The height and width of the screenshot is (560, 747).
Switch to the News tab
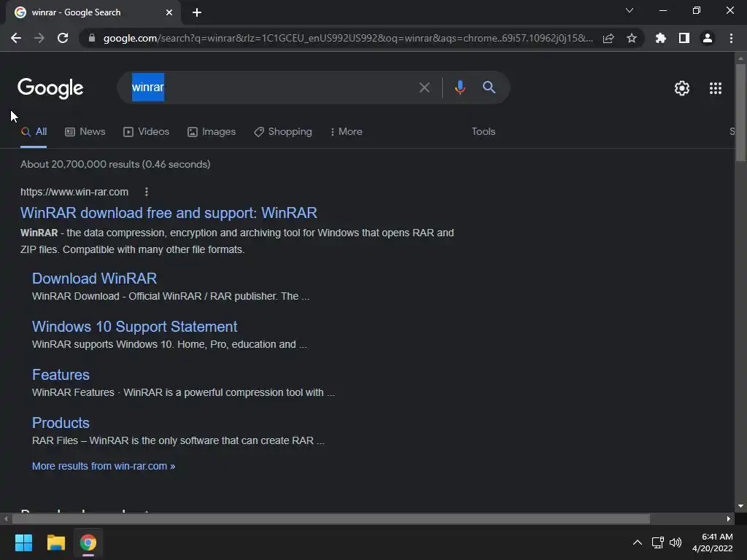tap(85, 132)
